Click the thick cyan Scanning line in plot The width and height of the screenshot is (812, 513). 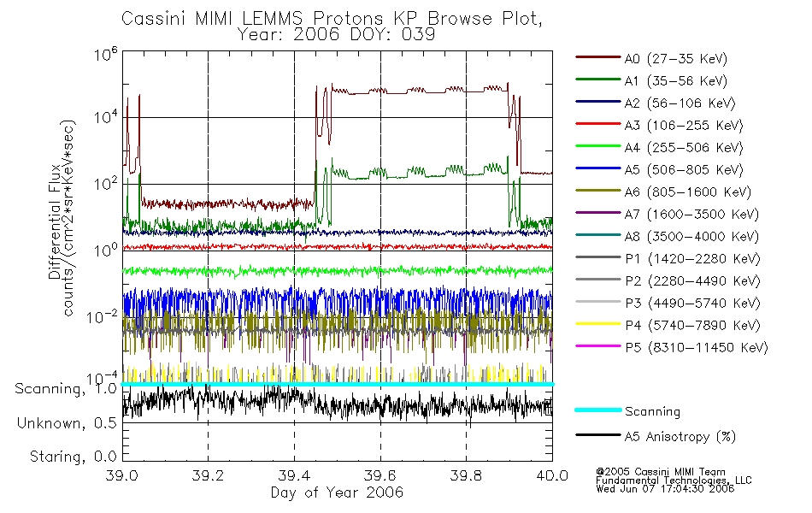pos(337,384)
